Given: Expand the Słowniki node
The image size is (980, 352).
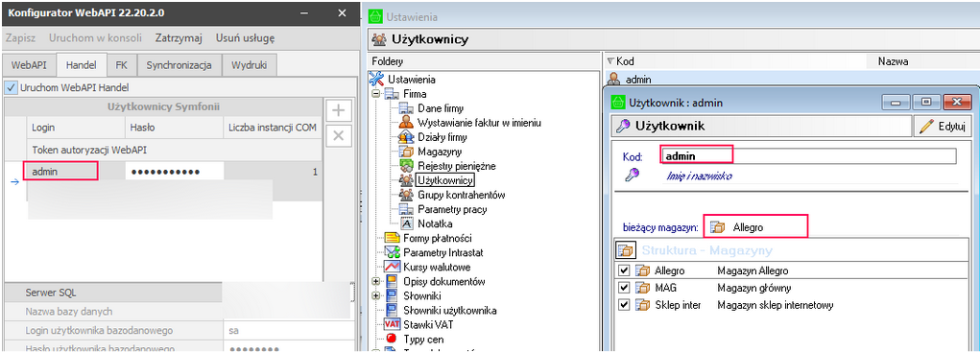Looking at the screenshot, I should [x=375, y=295].
